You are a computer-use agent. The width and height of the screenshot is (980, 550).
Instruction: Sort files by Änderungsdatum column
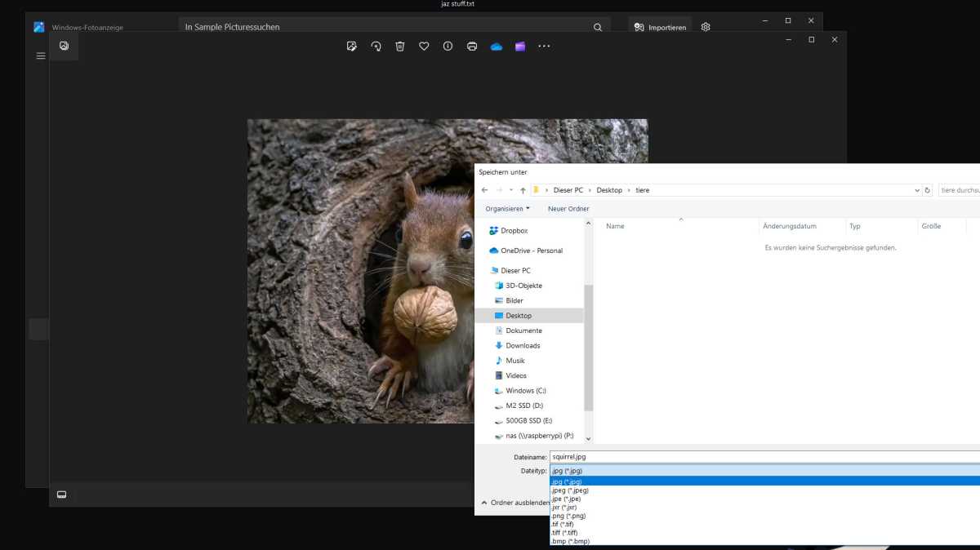790,226
